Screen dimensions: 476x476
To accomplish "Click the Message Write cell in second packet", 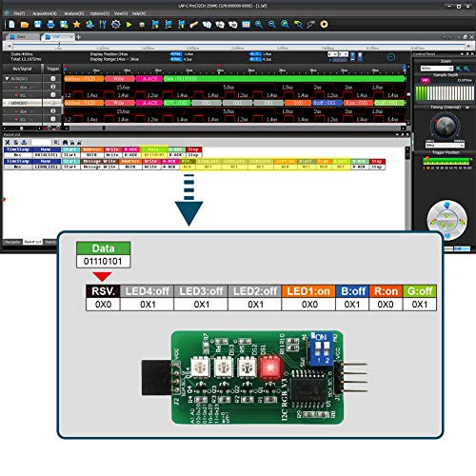I will [x=99, y=167].
